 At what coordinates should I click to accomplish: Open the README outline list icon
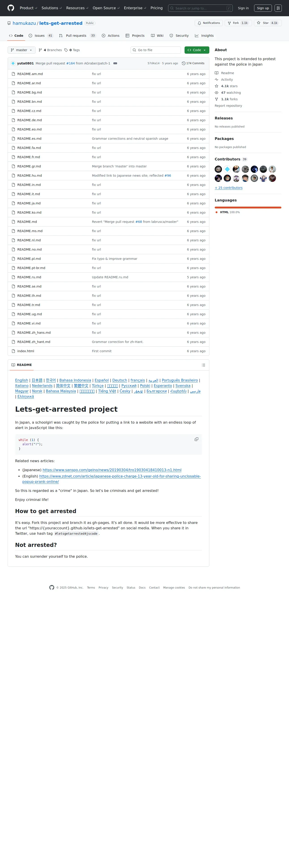203,365
